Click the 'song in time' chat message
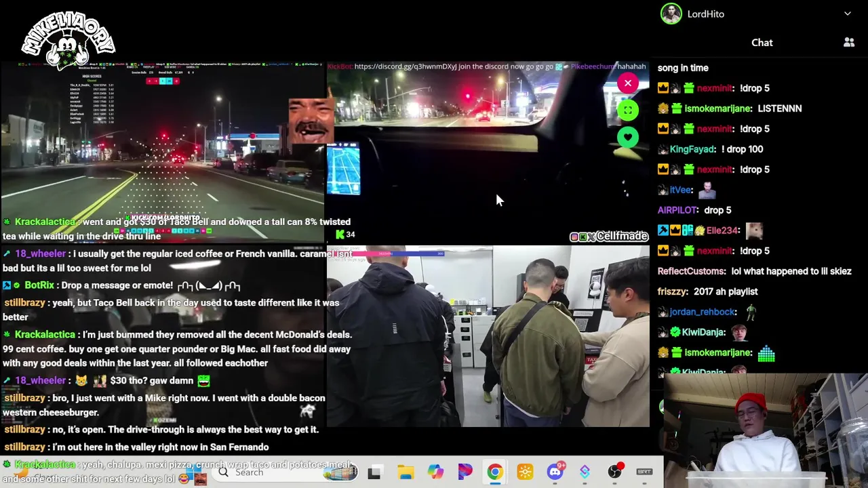The height and width of the screenshot is (488, 868). pos(683,68)
